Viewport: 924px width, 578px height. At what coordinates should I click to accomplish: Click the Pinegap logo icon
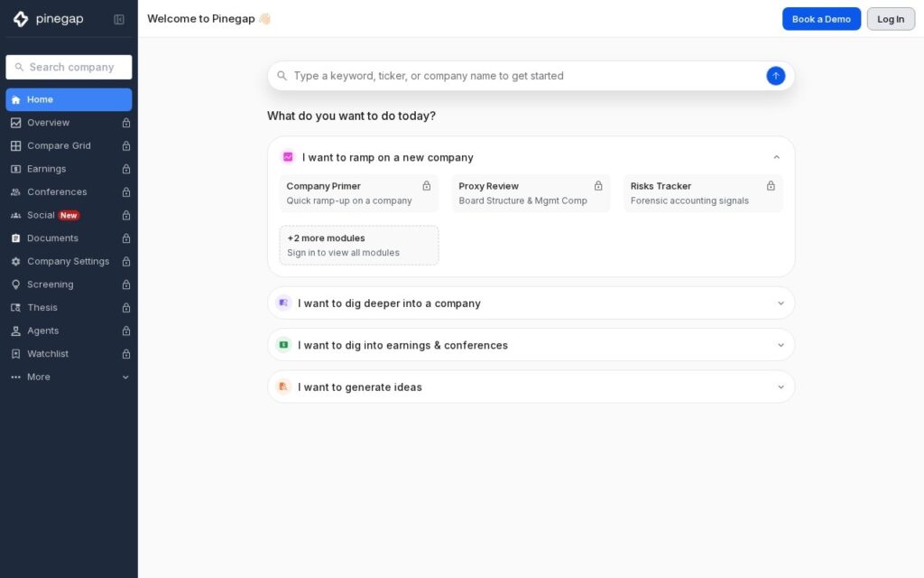(x=21, y=19)
